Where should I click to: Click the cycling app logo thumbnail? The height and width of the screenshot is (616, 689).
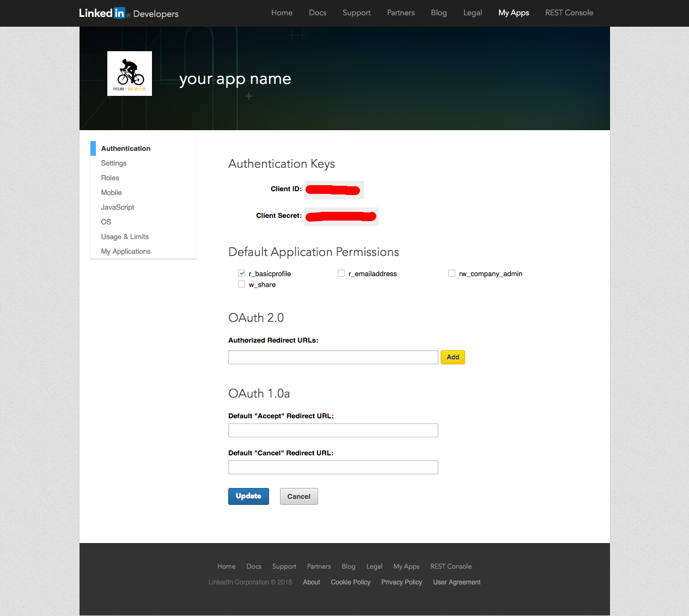pyautogui.click(x=130, y=74)
